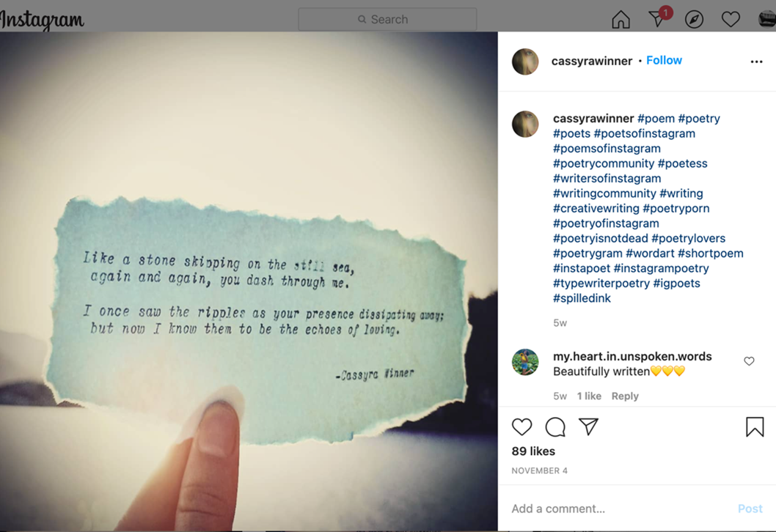The image size is (776, 532).
Task: Reply to the Beautifully written comment
Action: [x=625, y=396]
